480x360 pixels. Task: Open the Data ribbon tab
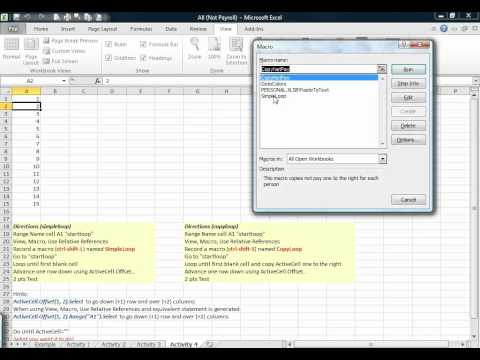171,29
